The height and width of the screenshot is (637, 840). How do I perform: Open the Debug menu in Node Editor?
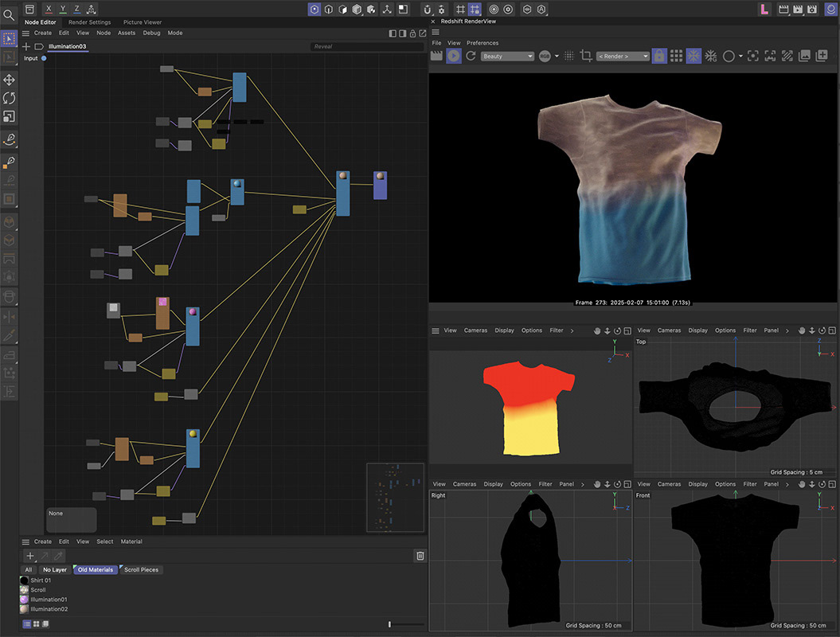point(151,33)
